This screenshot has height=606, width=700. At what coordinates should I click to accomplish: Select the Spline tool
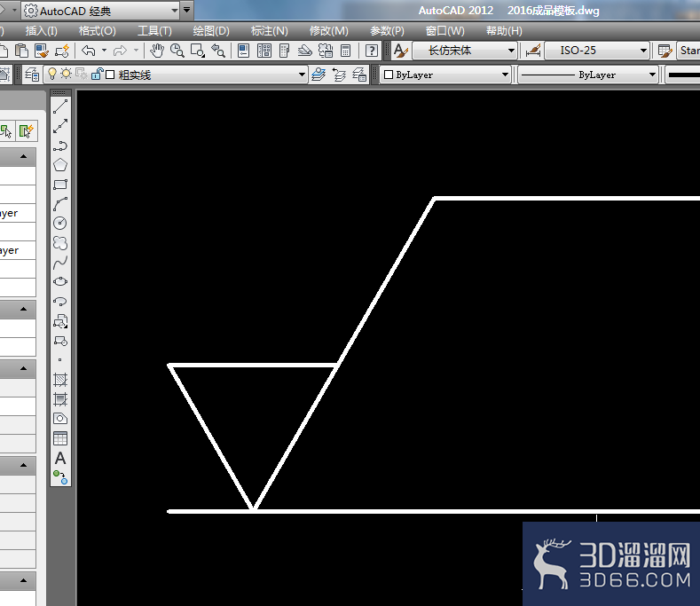[x=60, y=263]
